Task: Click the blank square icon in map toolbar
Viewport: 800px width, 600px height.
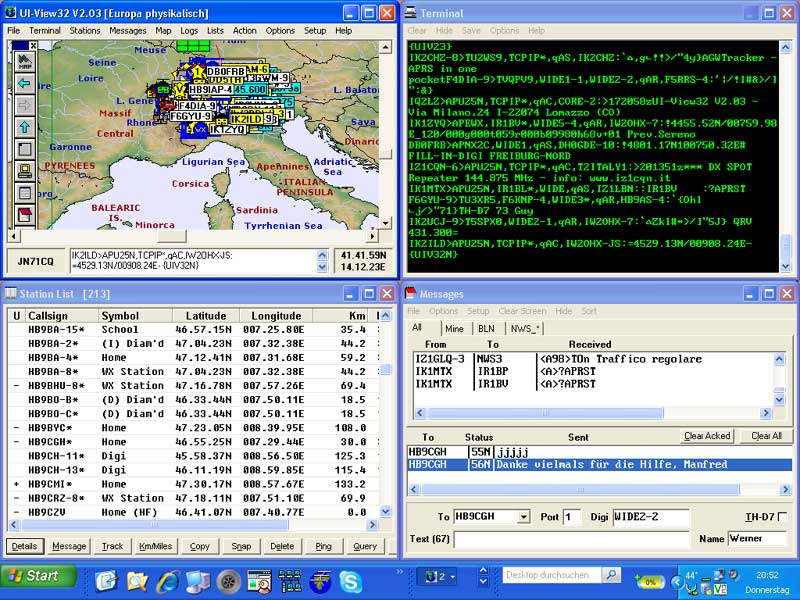Action: (24, 149)
